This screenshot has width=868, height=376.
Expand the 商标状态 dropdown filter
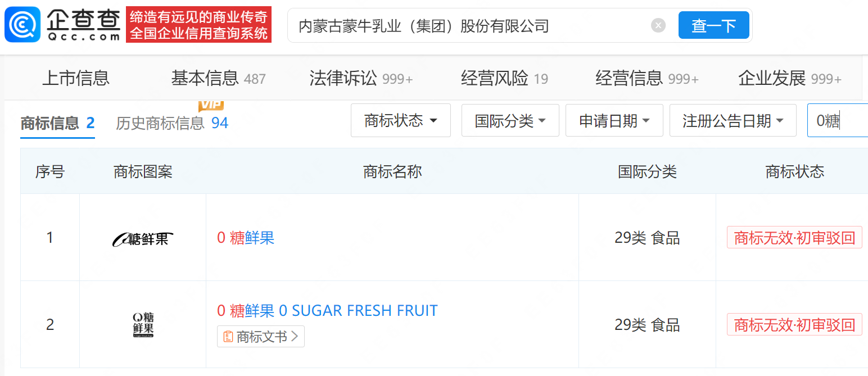coord(400,120)
